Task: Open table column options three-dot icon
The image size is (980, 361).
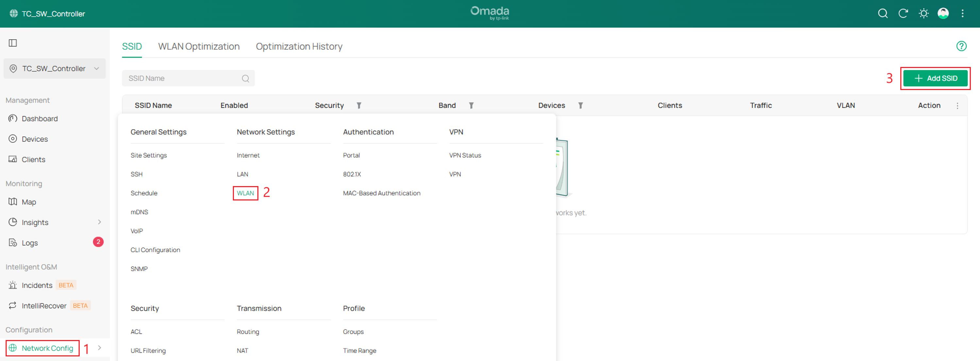Action: [x=957, y=105]
